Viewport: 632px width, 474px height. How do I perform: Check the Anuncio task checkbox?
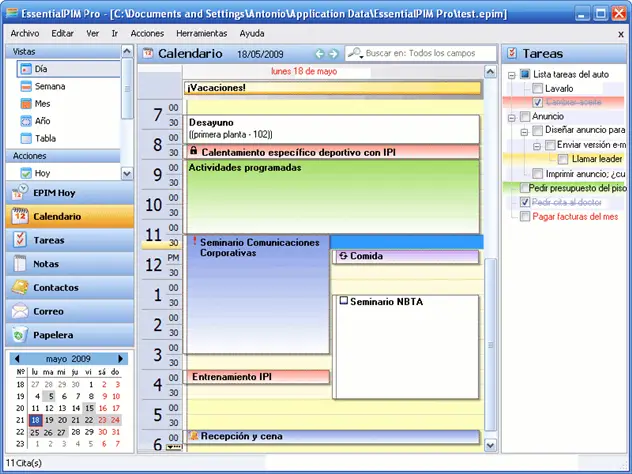pos(525,116)
